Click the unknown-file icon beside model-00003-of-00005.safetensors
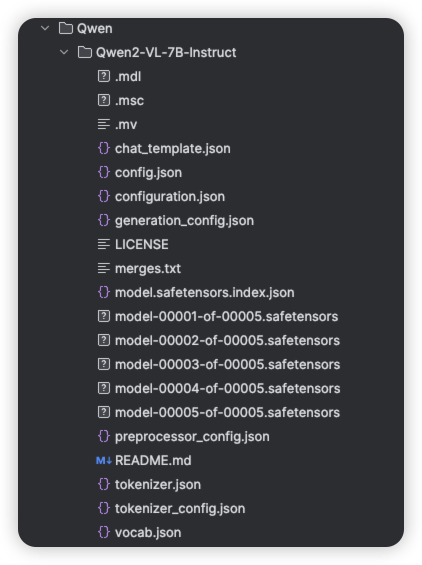The image size is (422, 565). pyautogui.click(x=104, y=364)
